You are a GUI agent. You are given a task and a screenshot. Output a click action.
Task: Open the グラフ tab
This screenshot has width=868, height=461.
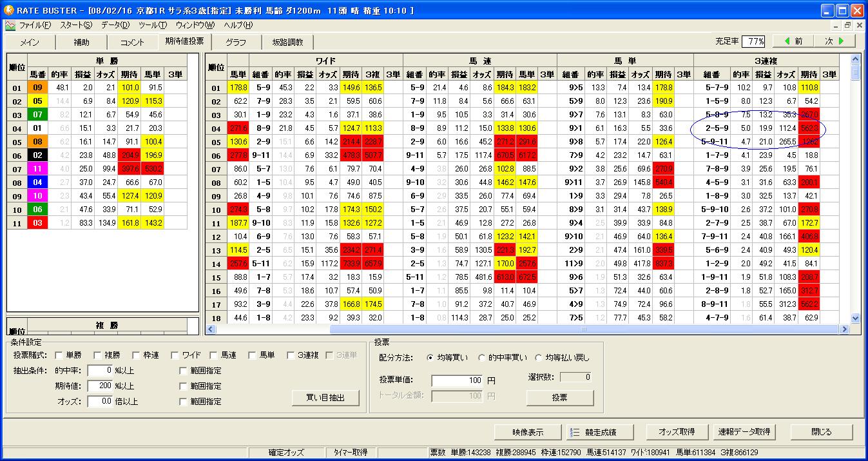[236, 43]
